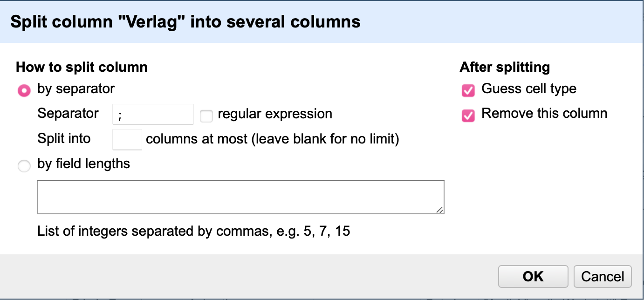
Task: Toggle the Remove this column checkbox
Action: [x=467, y=115]
